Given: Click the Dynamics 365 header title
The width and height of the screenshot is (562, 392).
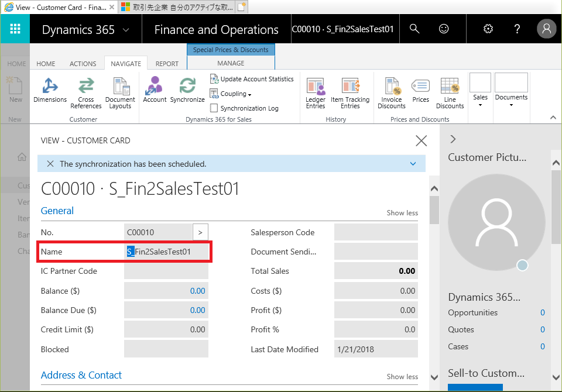Looking at the screenshot, I should 78,30.
